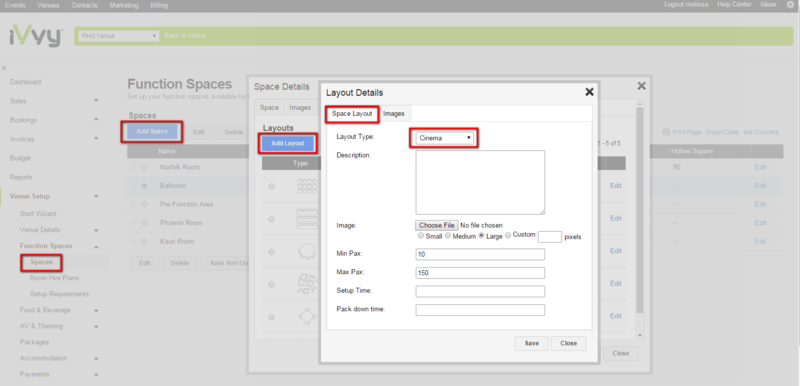Viewport: 800px width, 386px height.
Task: Open the Space tab in Space Details
Action: pos(269,108)
